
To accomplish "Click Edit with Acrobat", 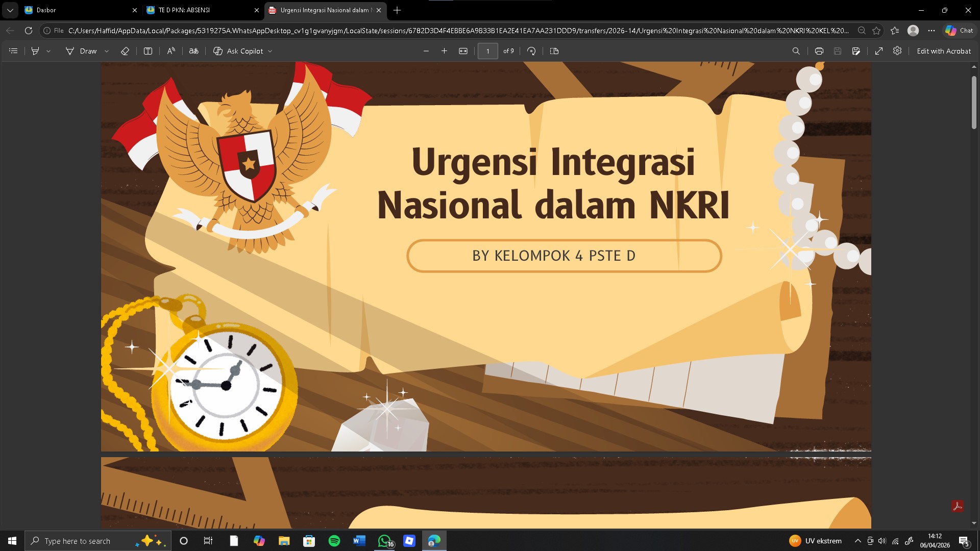I will [944, 51].
